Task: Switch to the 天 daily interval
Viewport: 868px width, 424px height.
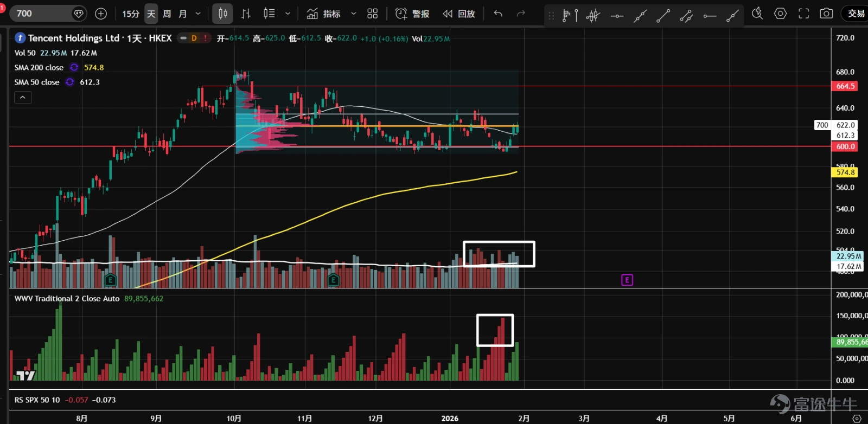Action: pyautogui.click(x=151, y=14)
